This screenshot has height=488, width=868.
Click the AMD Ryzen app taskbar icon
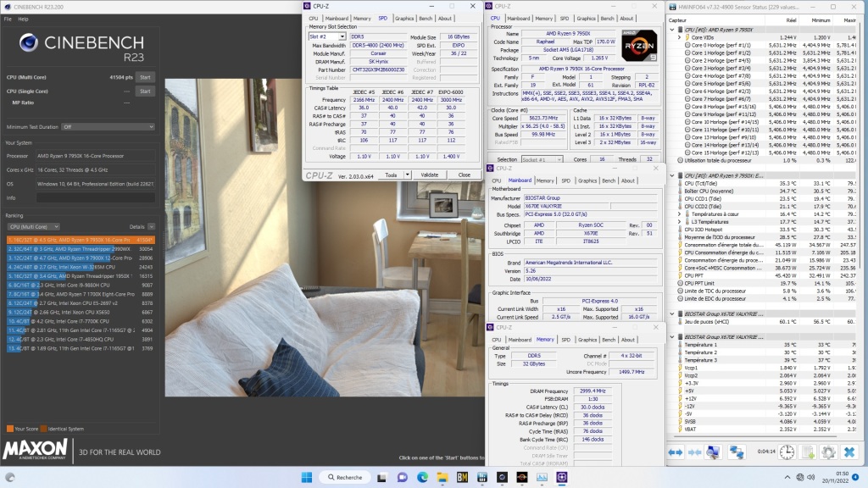[x=522, y=477]
